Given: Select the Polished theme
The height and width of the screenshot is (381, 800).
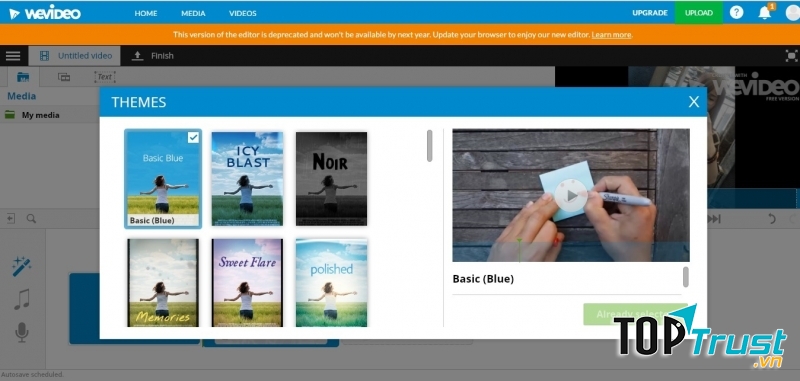Looking at the screenshot, I should pos(331,283).
